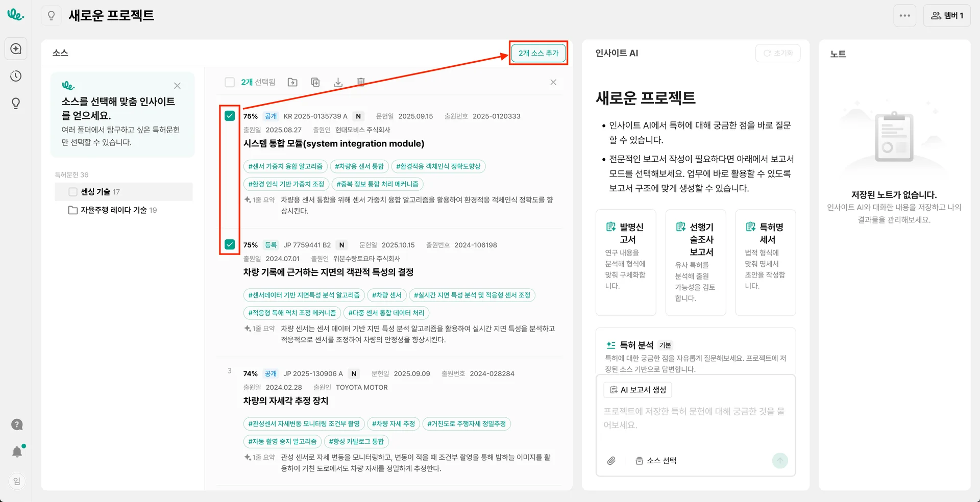Uncheck the KR 2025-0135739 A patent checkbox

tap(230, 116)
